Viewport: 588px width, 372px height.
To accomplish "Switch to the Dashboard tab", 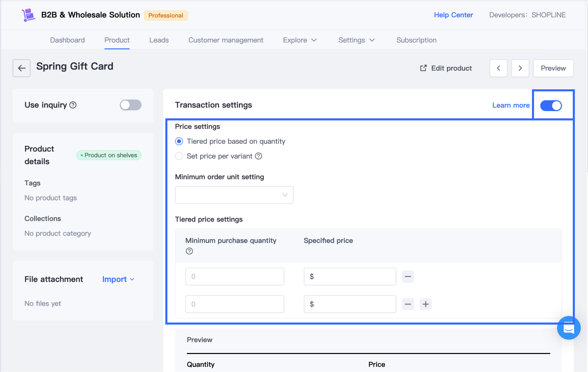I will [x=67, y=40].
